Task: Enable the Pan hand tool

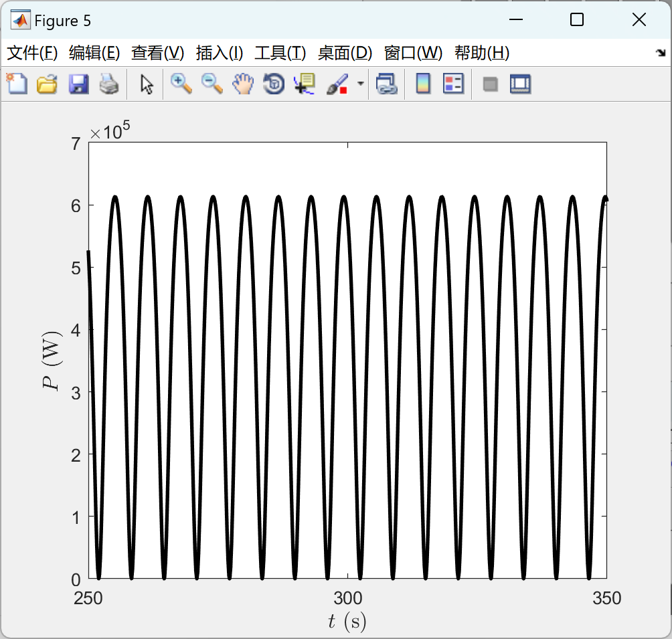Action: 243,84
